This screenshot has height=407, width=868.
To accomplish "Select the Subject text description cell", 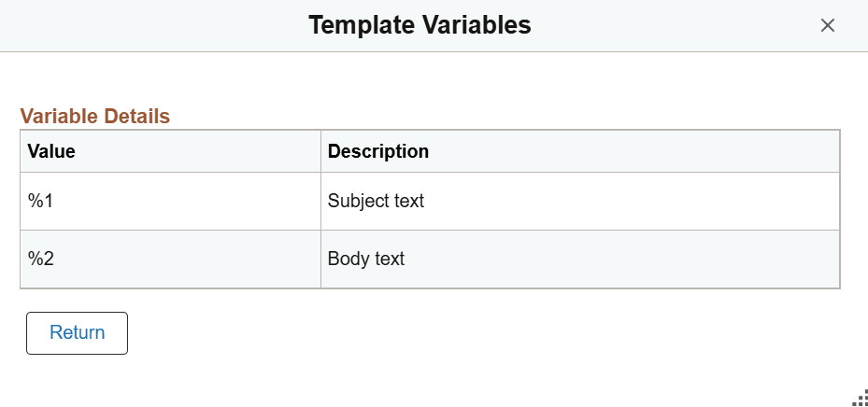I will point(376,201).
